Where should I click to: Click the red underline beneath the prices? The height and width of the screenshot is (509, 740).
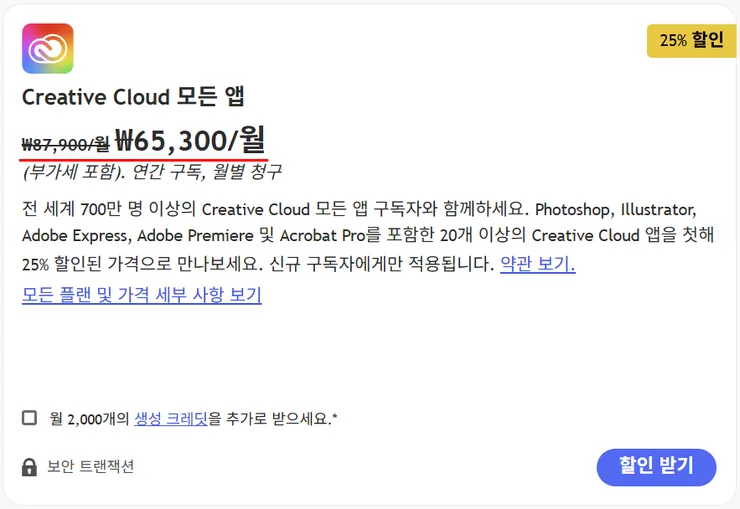tap(143, 159)
